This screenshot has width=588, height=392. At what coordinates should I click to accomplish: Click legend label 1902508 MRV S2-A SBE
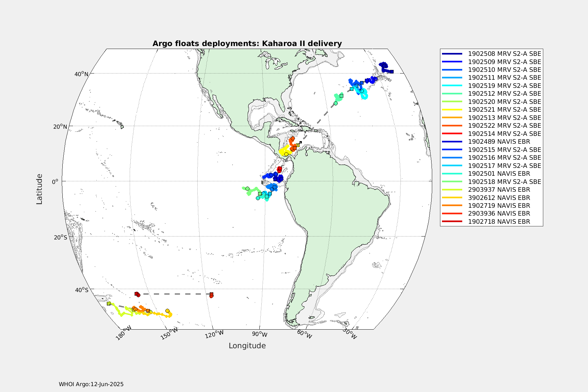click(x=505, y=54)
